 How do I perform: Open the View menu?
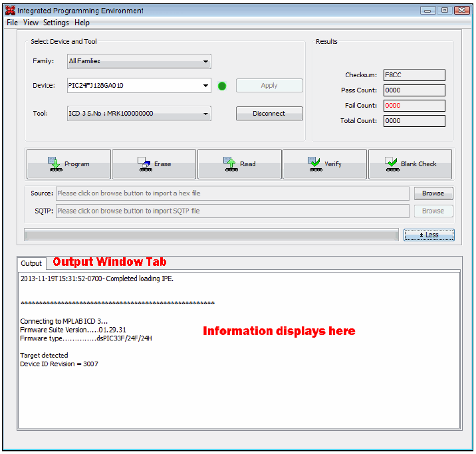click(31, 23)
